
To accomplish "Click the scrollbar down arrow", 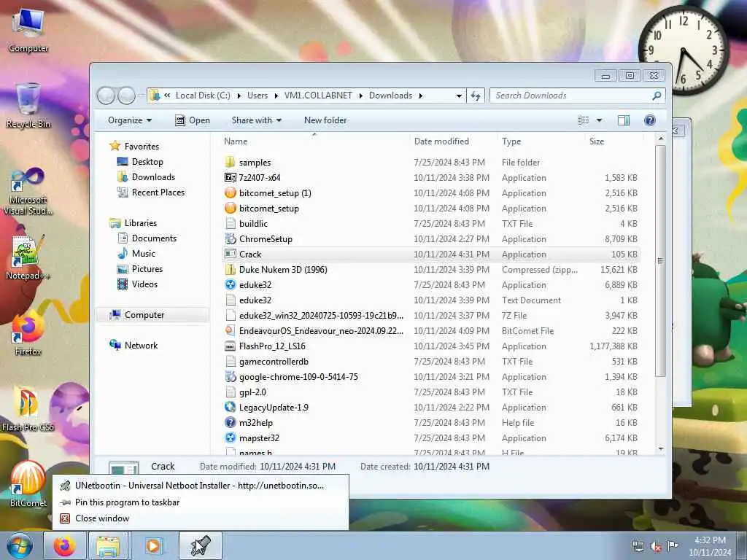I will click(x=660, y=449).
